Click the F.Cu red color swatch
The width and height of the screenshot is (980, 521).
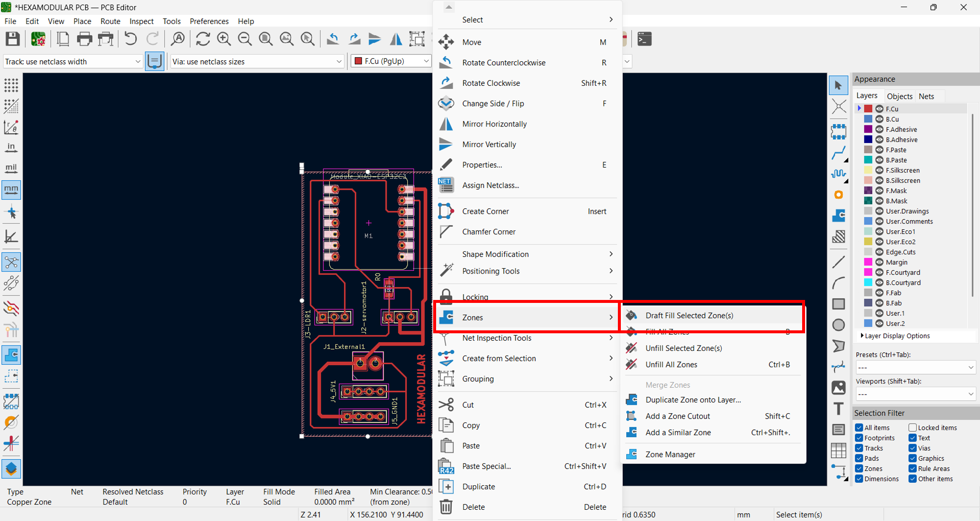point(868,109)
